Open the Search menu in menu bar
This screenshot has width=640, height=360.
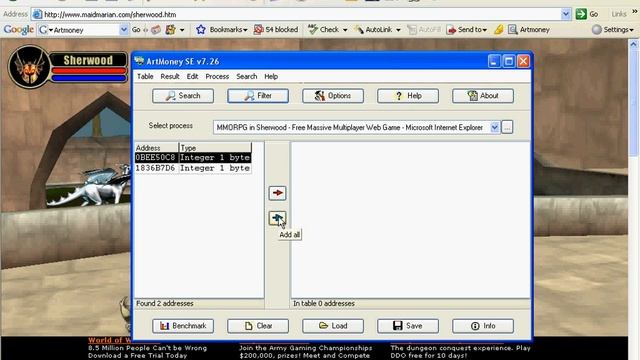(247, 76)
